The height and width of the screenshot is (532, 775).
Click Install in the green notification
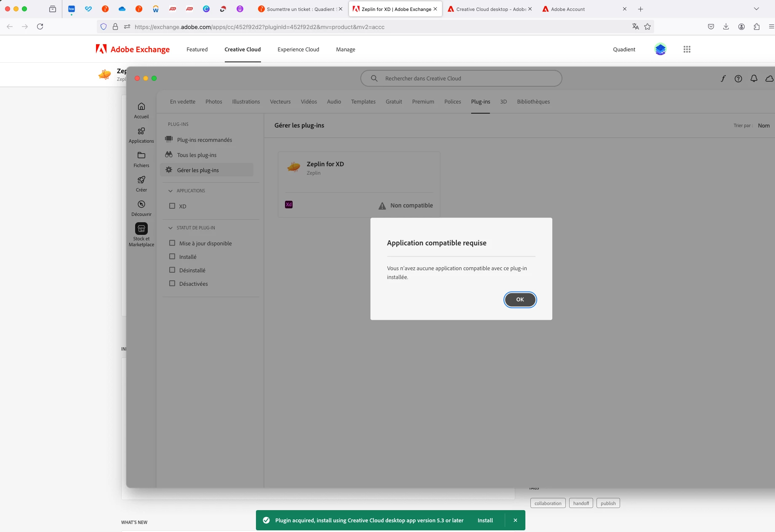[x=485, y=520]
